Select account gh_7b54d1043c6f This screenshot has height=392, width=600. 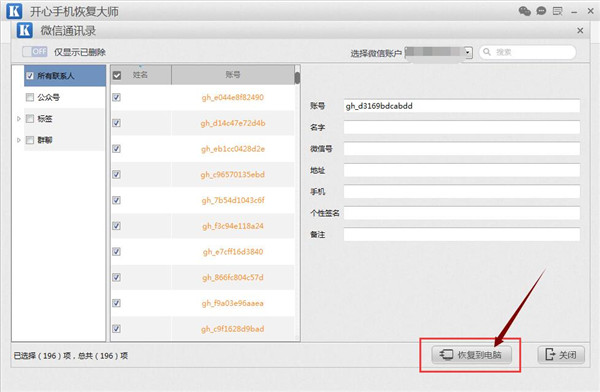(233, 200)
